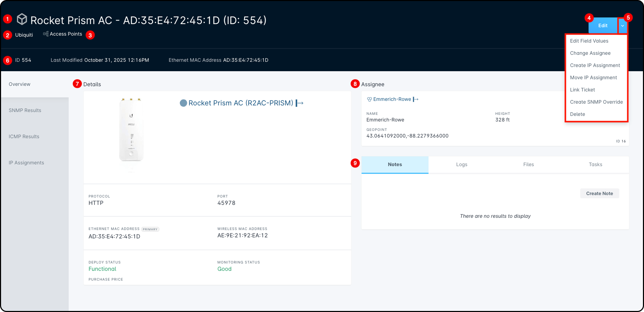This screenshot has height=312, width=644.
Task: Open the Tasks tab
Action: 596,164
